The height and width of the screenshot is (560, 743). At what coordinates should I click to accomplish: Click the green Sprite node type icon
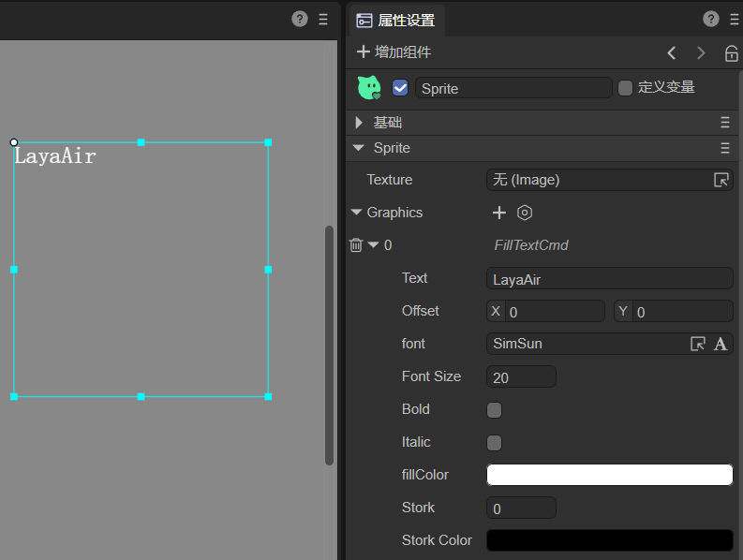[369, 88]
